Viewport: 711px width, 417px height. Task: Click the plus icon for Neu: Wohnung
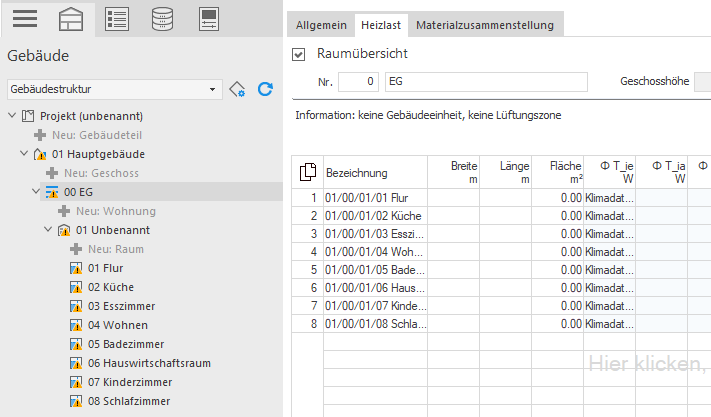point(64,211)
